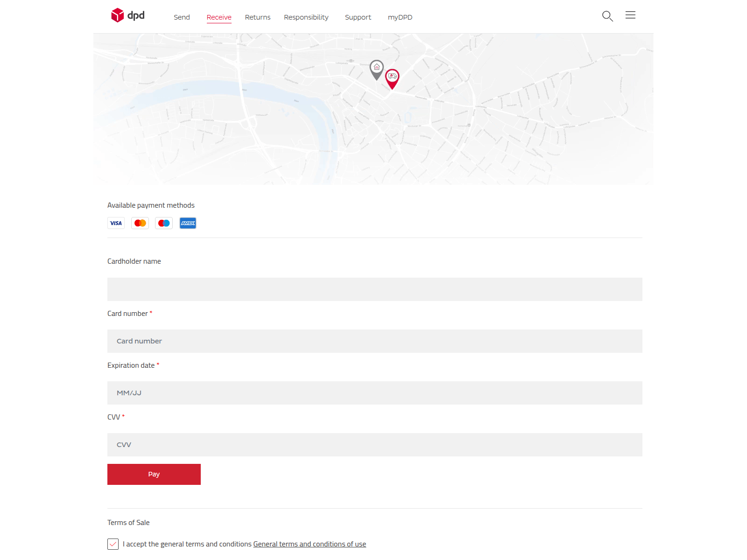Open the Returns menu
Image resolution: width=747 pixels, height=560 pixels.
pyautogui.click(x=258, y=17)
